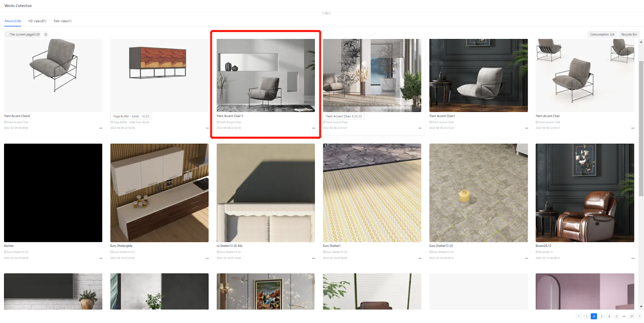Click the vertical scrollbar on the right
This screenshot has width=644, height=323.
pyautogui.click(x=641, y=129)
